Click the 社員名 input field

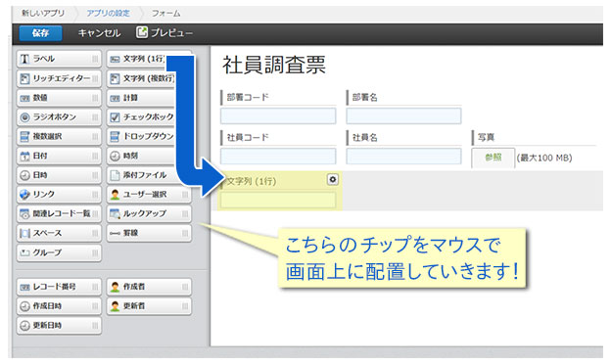coord(403,157)
